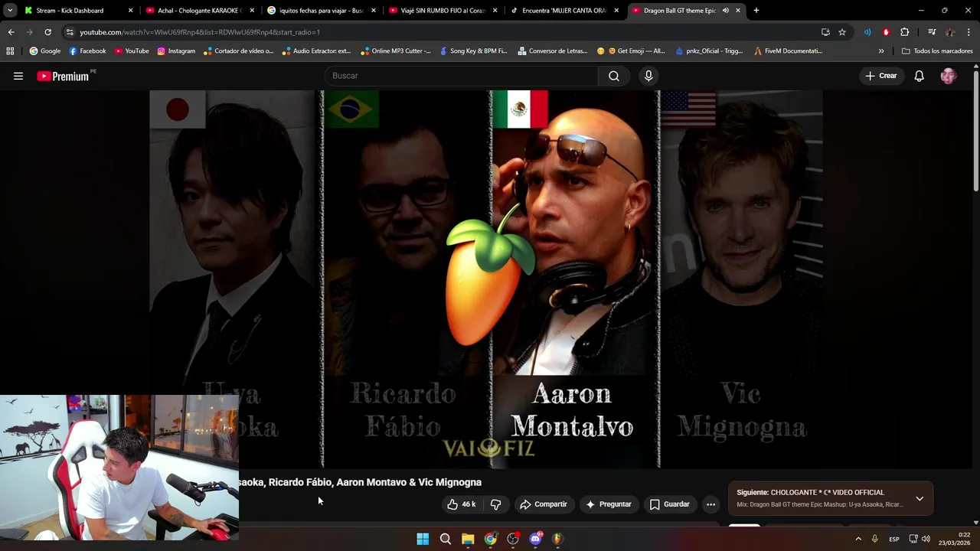Open a new browser tab with plus
This screenshot has height=551, width=980.
point(756,11)
